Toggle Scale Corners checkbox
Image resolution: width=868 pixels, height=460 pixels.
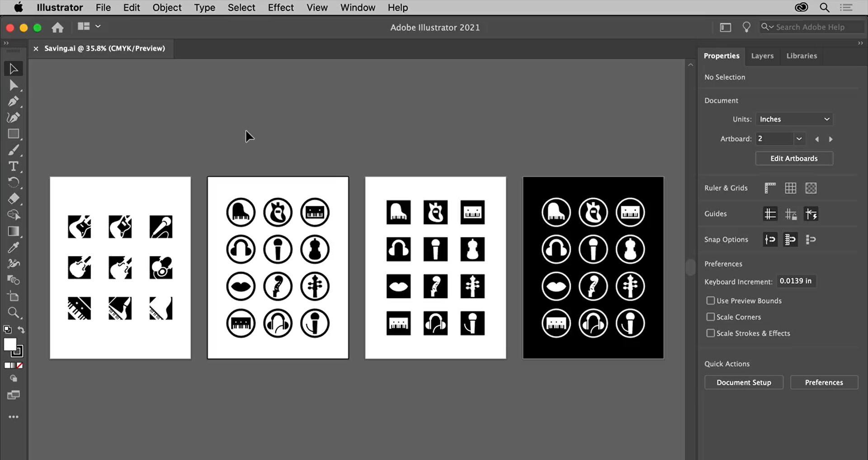[x=710, y=317]
